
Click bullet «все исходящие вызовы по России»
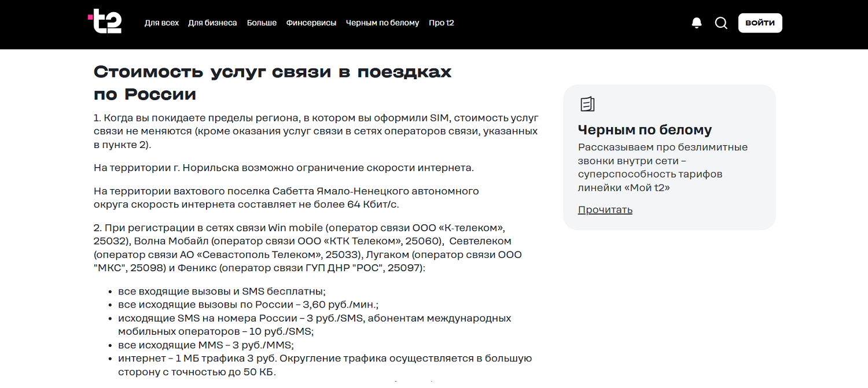tap(248, 305)
